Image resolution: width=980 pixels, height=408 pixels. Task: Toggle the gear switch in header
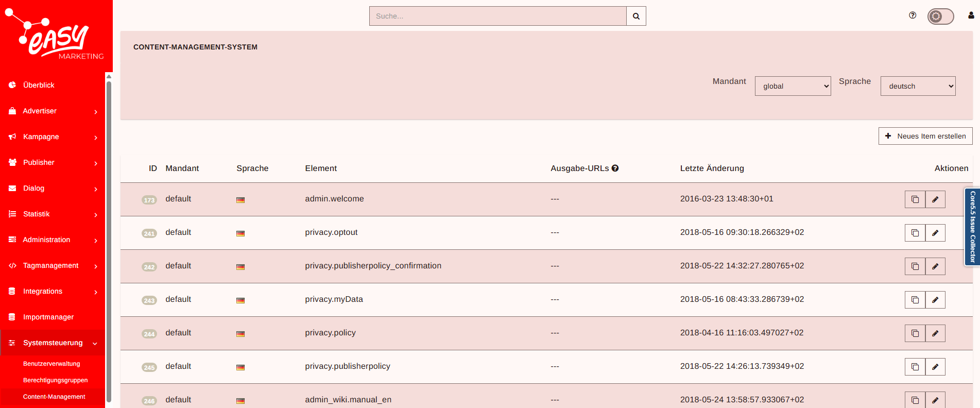pyautogui.click(x=940, y=16)
